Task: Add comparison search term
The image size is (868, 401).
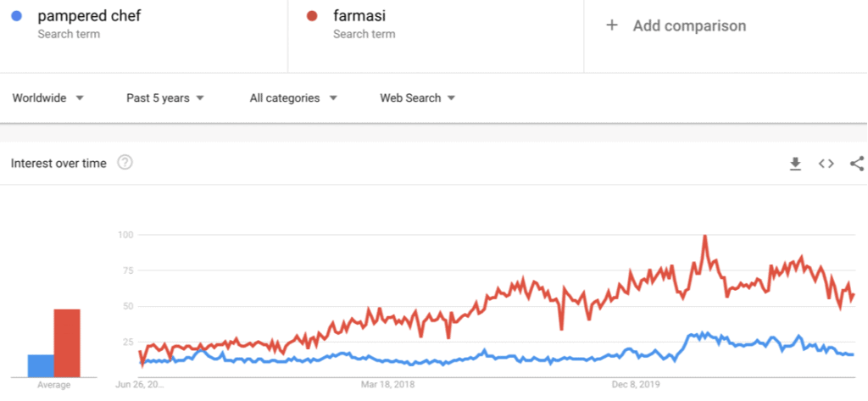Action: 689,25
